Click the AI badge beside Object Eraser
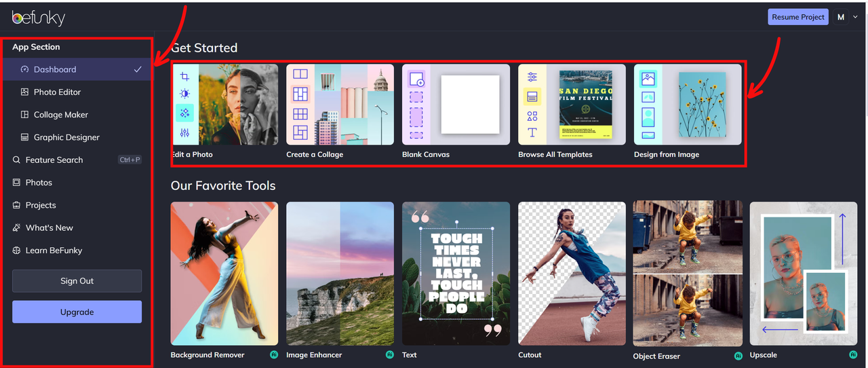The image size is (868, 368). [738, 355]
